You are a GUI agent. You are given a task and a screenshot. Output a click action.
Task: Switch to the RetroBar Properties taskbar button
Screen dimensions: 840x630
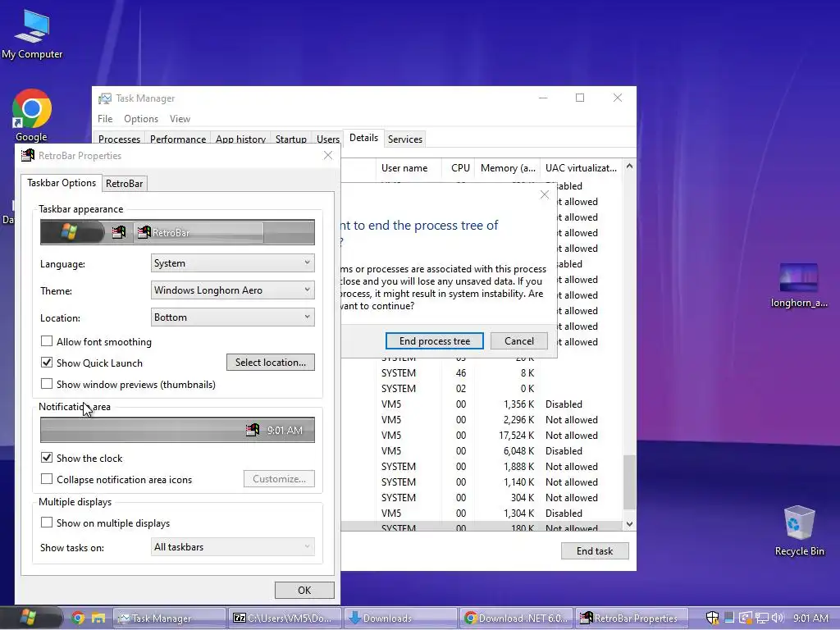(632, 619)
